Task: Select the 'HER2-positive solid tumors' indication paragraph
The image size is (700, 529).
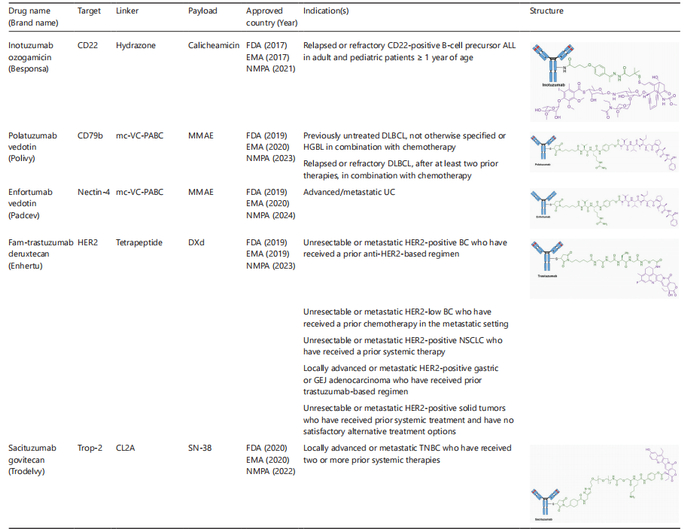Action: tap(408, 420)
